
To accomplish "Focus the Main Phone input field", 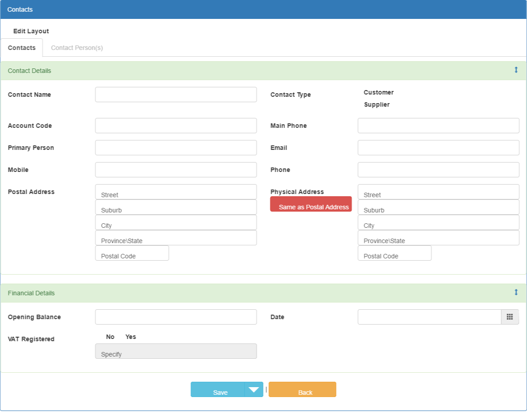I will pyautogui.click(x=438, y=125).
